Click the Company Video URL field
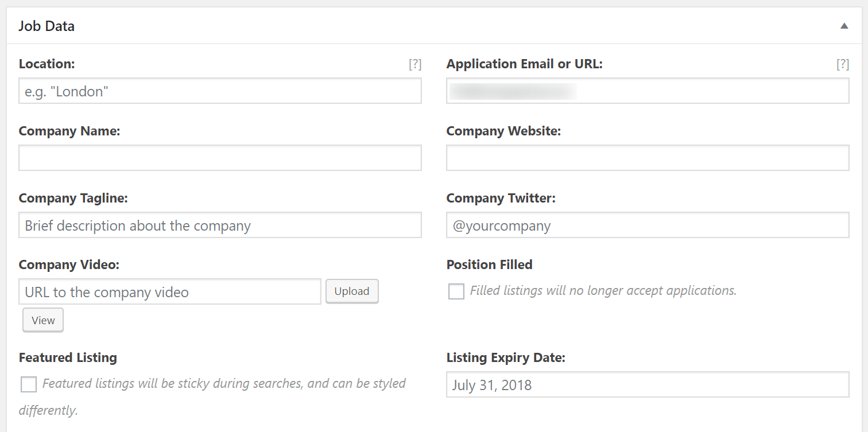Screen dimensions: 868x432 (x=170, y=291)
